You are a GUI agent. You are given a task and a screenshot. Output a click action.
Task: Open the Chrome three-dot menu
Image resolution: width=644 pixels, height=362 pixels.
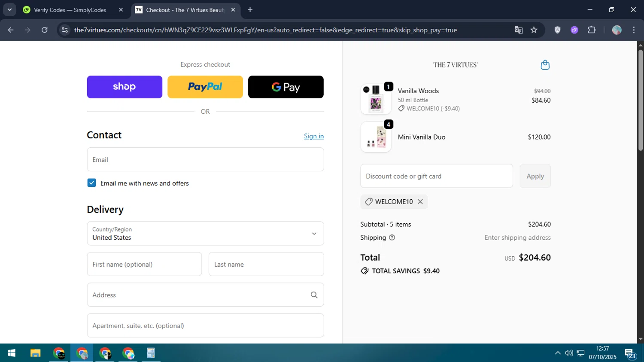pyautogui.click(x=634, y=30)
